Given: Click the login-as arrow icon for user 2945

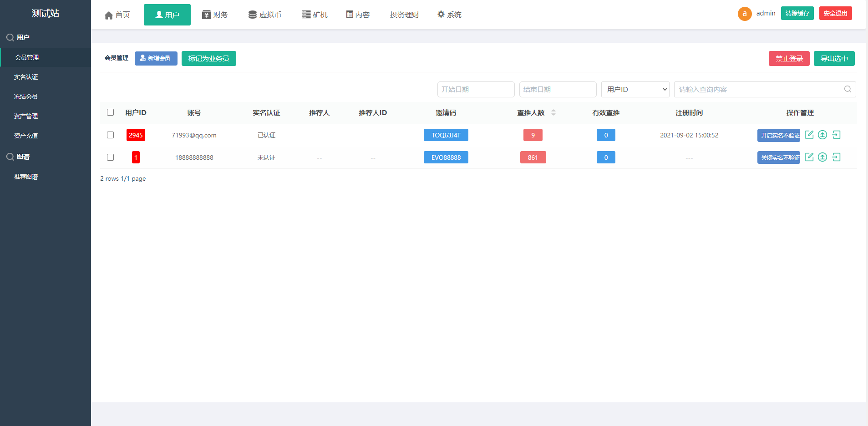Looking at the screenshot, I should (837, 135).
